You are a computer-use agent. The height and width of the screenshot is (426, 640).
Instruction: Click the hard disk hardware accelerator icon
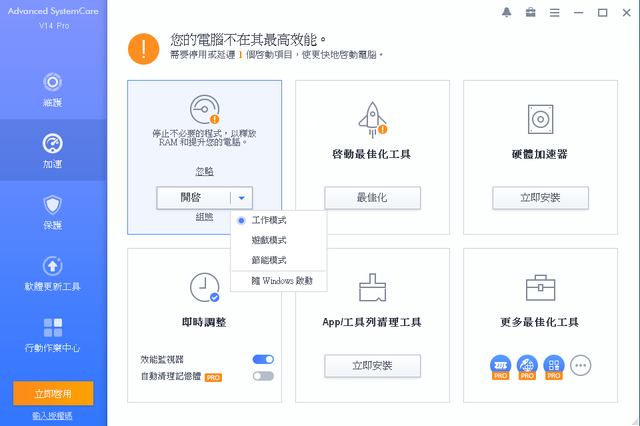point(540,119)
